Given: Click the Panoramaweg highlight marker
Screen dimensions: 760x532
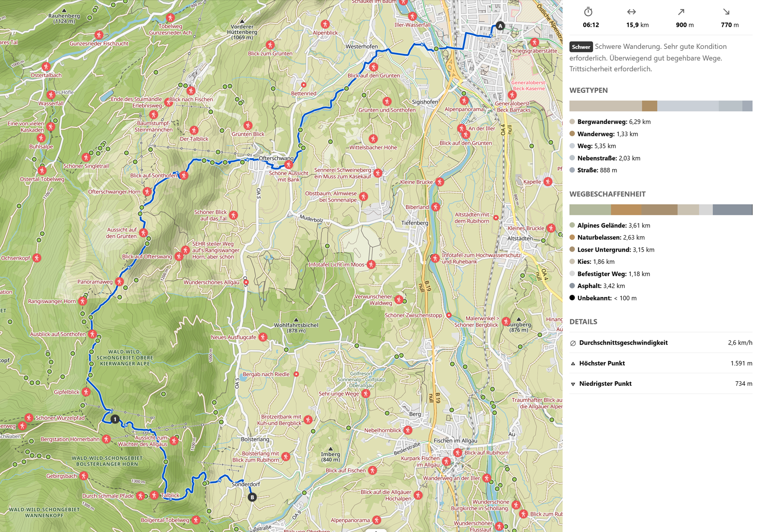Looking at the screenshot, I should 119,282.
